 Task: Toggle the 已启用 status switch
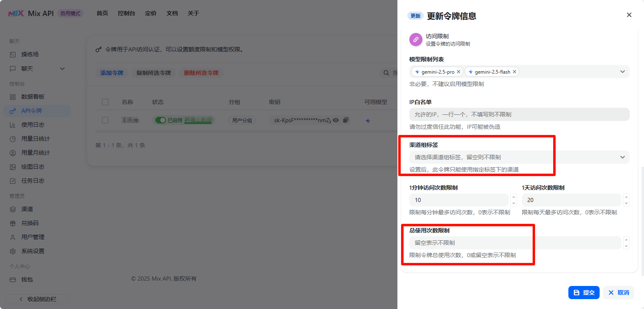pyautogui.click(x=161, y=120)
